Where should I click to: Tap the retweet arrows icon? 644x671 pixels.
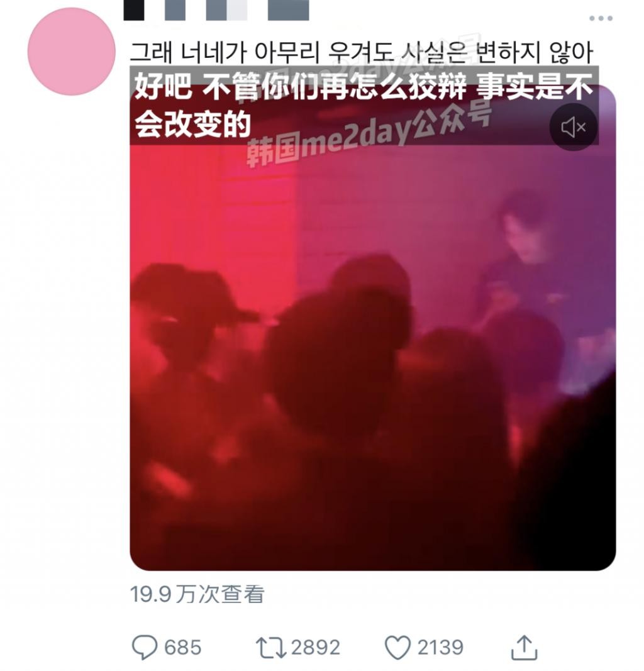tap(271, 647)
